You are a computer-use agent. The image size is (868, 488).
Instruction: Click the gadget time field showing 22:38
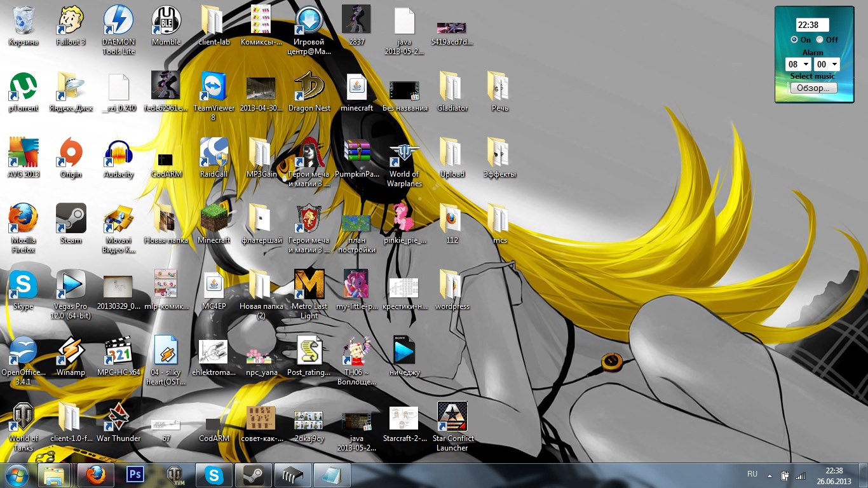point(813,25)
